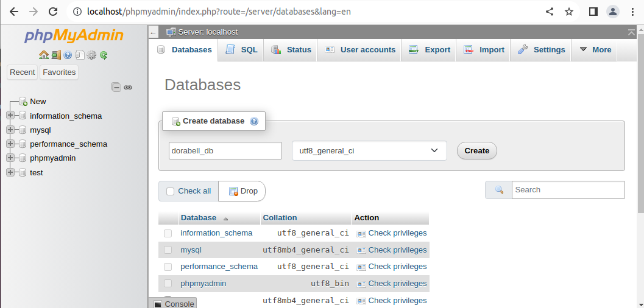Click the Home icon in phpMyAdmin sidebar

click(x=44, y=55)
